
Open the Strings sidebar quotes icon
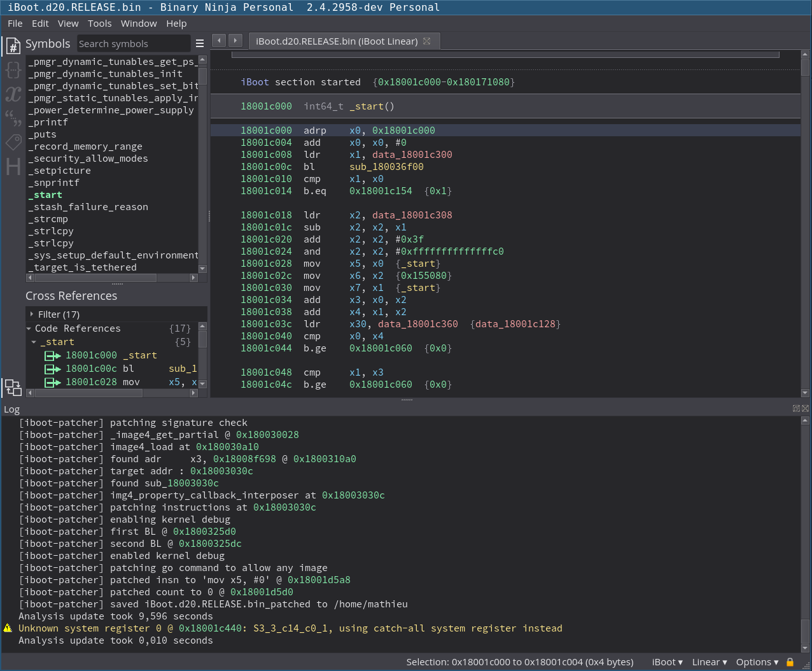tap(13, 118)
